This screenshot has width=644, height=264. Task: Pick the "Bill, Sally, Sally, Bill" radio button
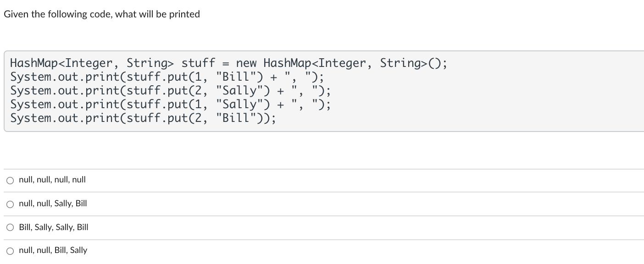[10, 228]
